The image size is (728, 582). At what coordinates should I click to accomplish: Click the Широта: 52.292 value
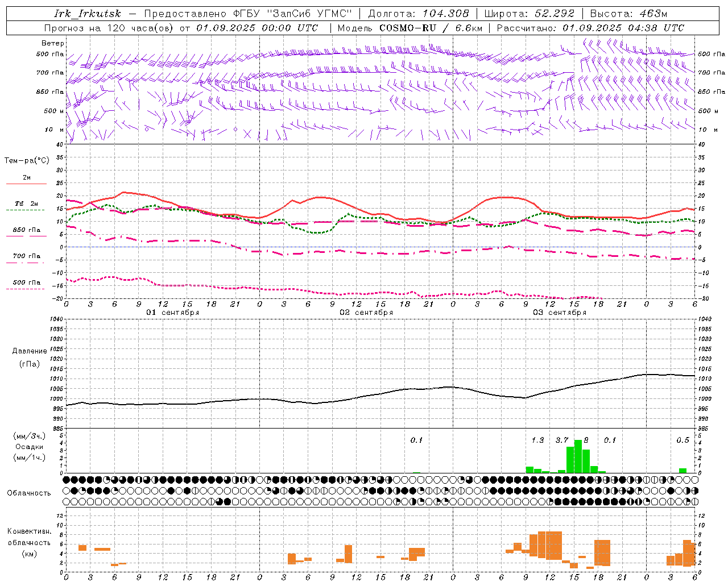coord(530,14)
